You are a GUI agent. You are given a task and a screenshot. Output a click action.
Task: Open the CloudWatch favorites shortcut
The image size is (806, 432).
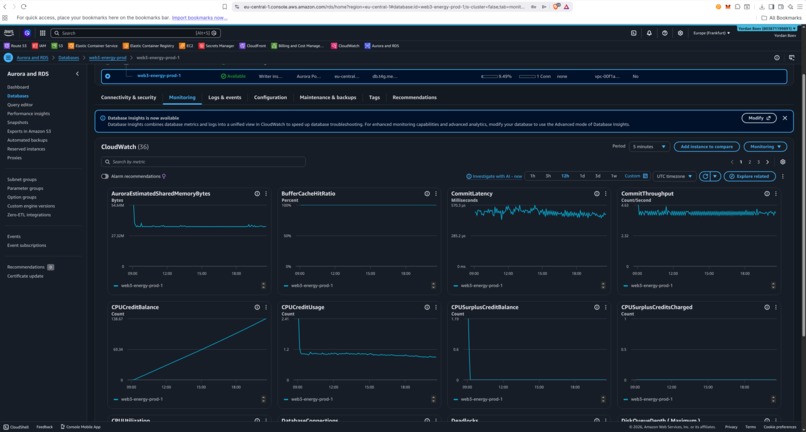point(343,46)
